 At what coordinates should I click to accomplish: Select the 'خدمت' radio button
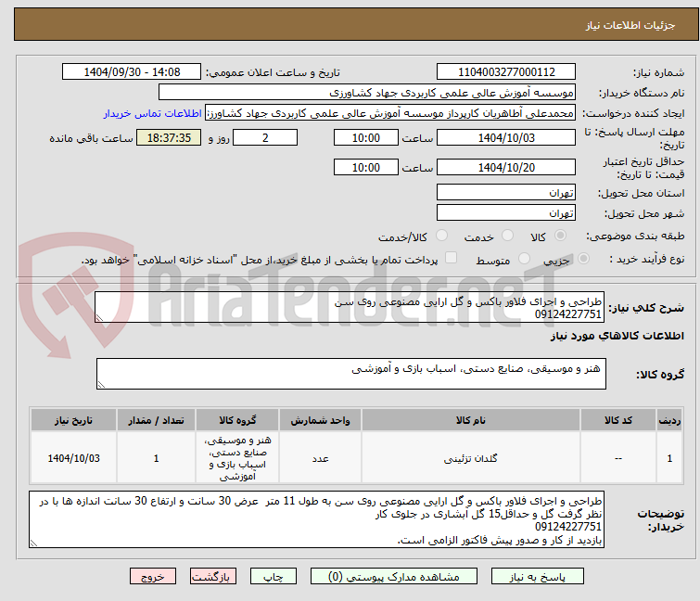[x=507, y=236]
